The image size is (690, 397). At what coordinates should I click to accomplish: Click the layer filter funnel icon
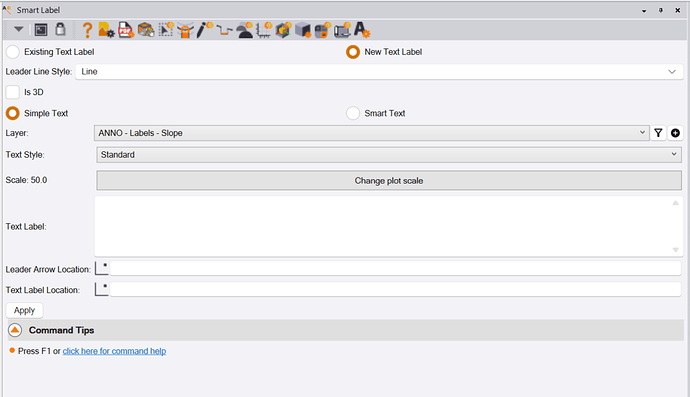point(658,133)
